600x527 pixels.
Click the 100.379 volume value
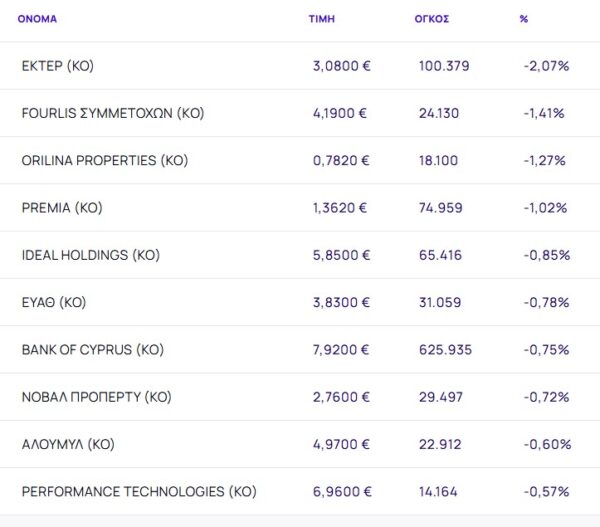tap(445, 66)
